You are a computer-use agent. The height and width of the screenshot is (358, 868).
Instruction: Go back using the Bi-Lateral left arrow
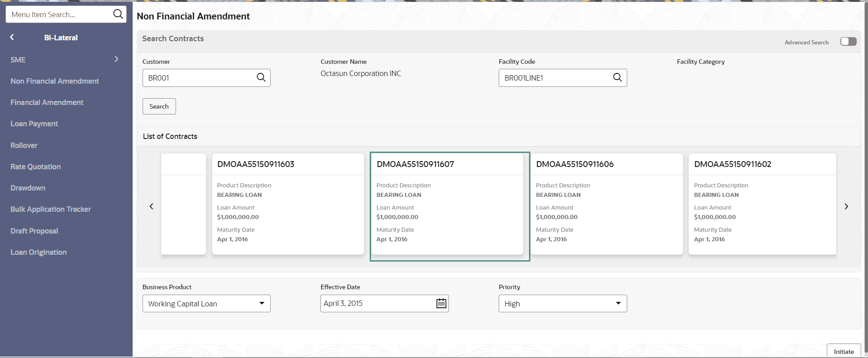(x=12, y=38)
